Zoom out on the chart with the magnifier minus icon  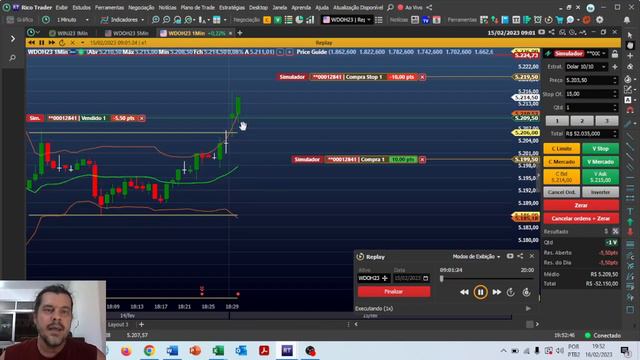167,20
